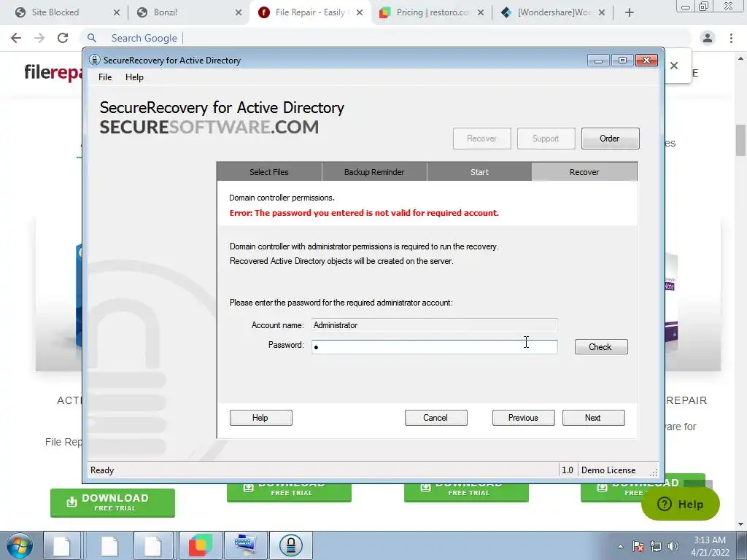Close the File Repair browser tab
Screen dimensions: 747x560
pos(360,12)
